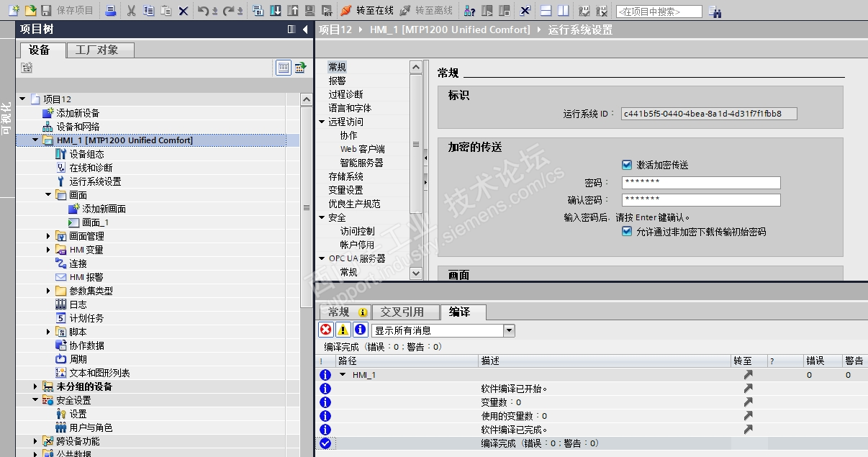Start simulation from the toolbar icon
The image size is (868, 457).
click(x=309, y=11)
